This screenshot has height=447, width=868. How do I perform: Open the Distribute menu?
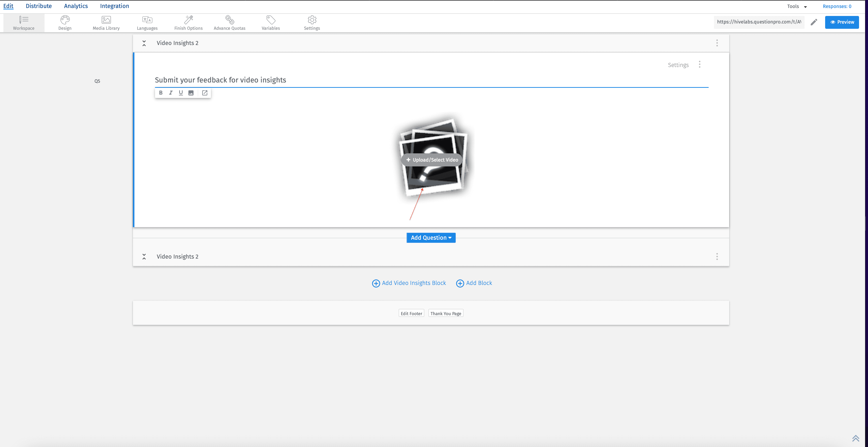point(39,6)
